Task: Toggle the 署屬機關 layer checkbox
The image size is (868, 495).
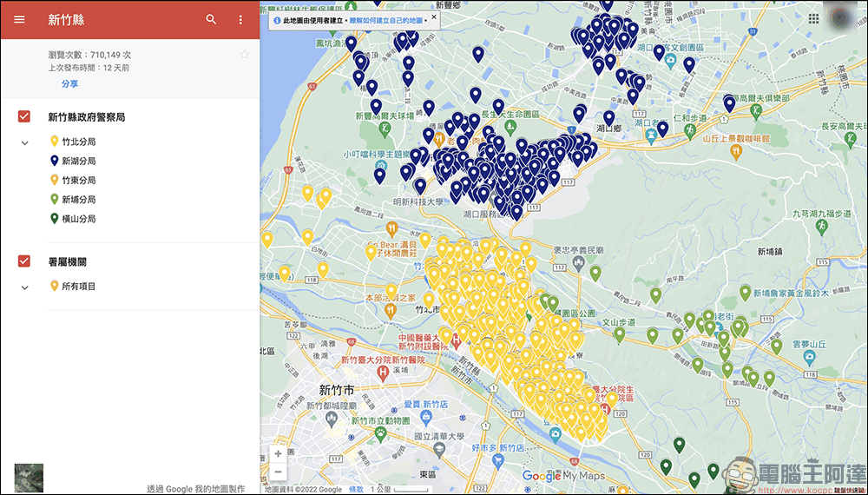Action: pos(24,261)
